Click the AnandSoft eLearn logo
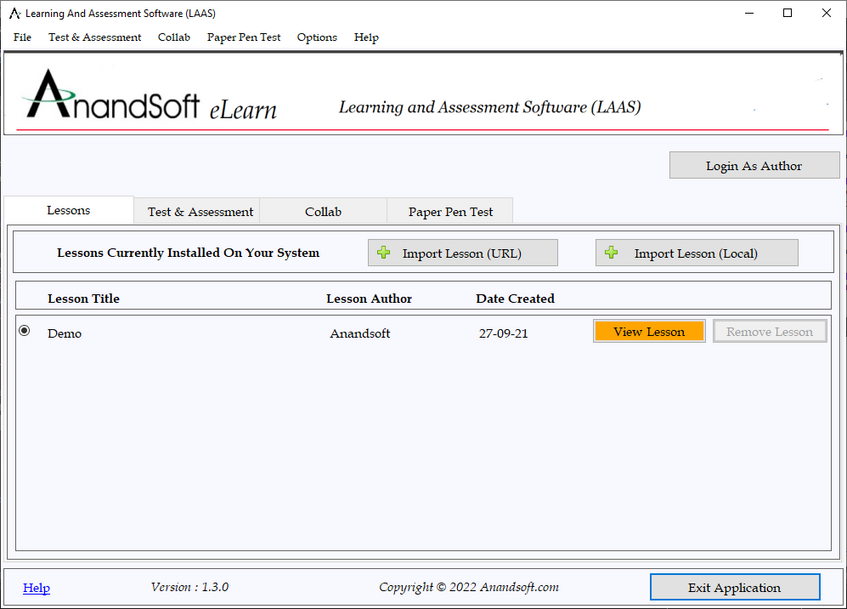The width and height of the screenshot is (847, 609). pyautogui.click(x=150, y=98)
